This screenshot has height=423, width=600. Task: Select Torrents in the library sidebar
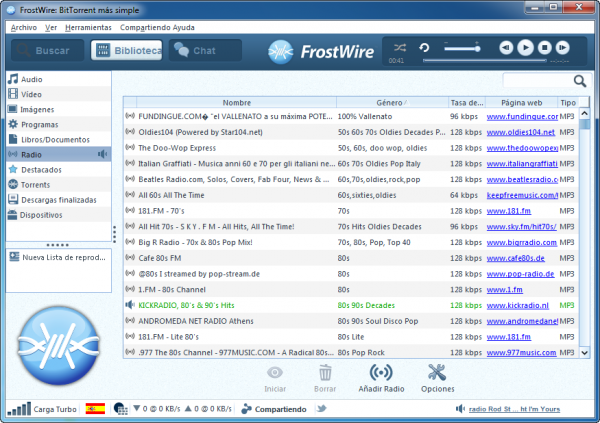(35, 185)
